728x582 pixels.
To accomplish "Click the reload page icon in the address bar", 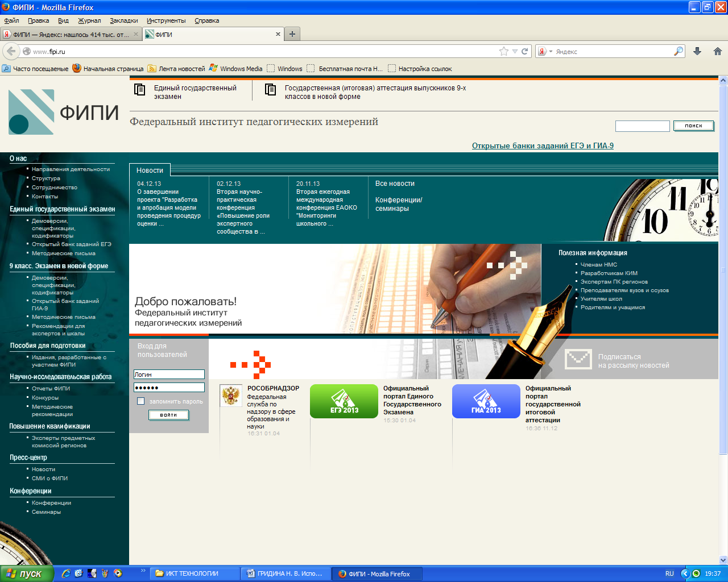I will pyautogui.click(x=525, y=51).
